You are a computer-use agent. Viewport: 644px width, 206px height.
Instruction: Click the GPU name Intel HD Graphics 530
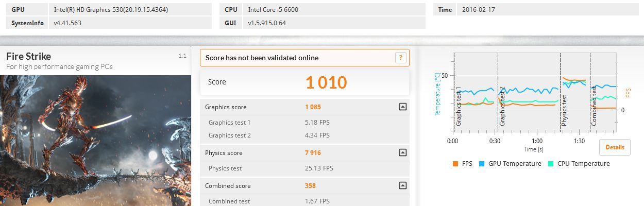(x=111, y=10)
